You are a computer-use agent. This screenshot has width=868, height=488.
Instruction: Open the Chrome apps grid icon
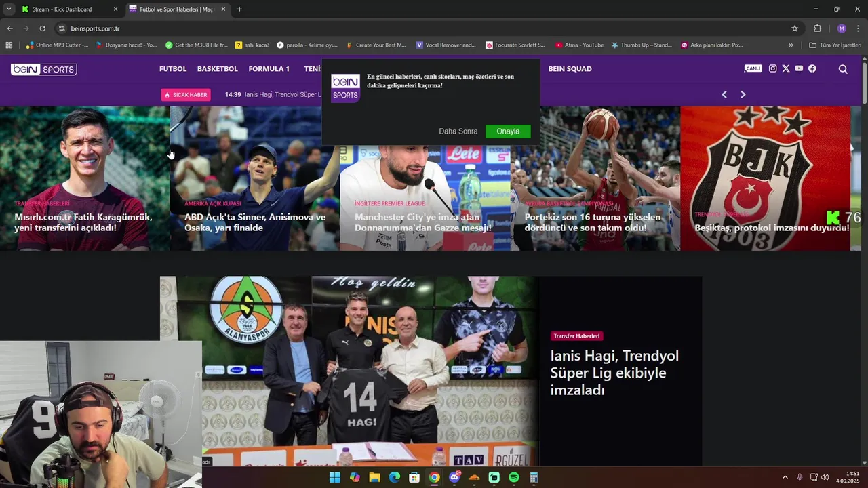pyautogui.click(x=9, y=45)
